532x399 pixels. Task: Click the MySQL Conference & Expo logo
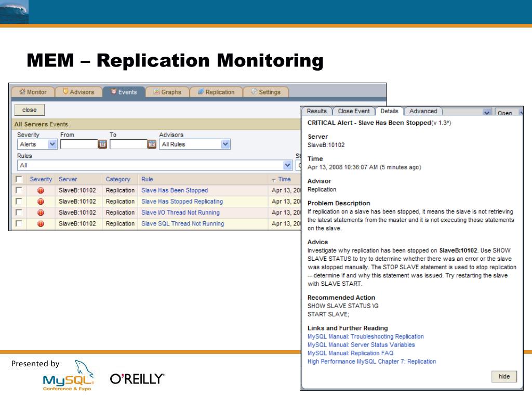68,376
